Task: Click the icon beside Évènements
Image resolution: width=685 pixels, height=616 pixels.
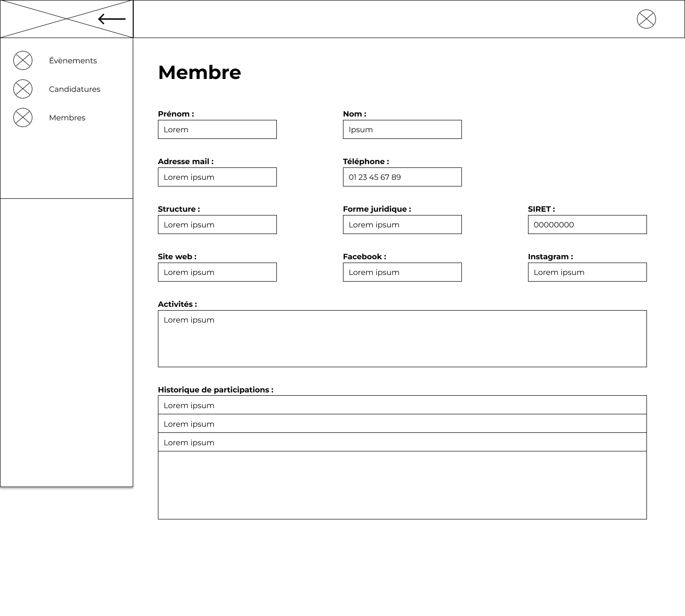Action: click(23, 60)
